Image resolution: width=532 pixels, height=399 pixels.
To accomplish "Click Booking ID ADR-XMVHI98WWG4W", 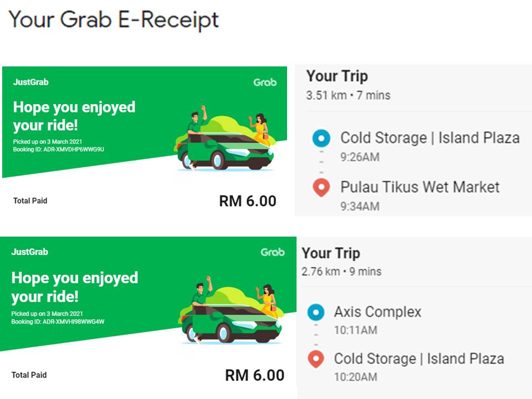I will 58,321.
